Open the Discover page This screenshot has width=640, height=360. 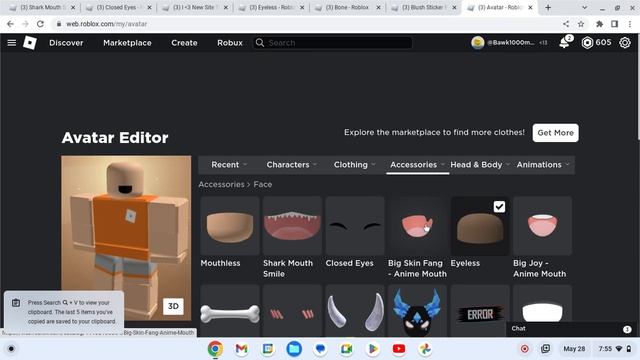point(66,42)
